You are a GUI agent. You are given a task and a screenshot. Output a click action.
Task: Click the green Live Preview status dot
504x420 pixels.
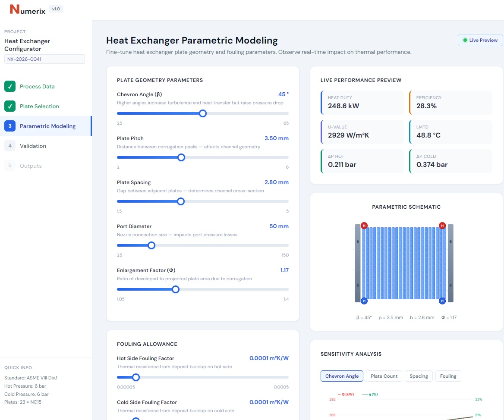tap(466, 40)
